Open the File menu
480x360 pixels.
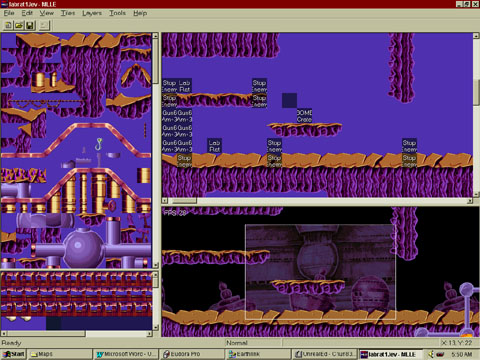[9, 13]
